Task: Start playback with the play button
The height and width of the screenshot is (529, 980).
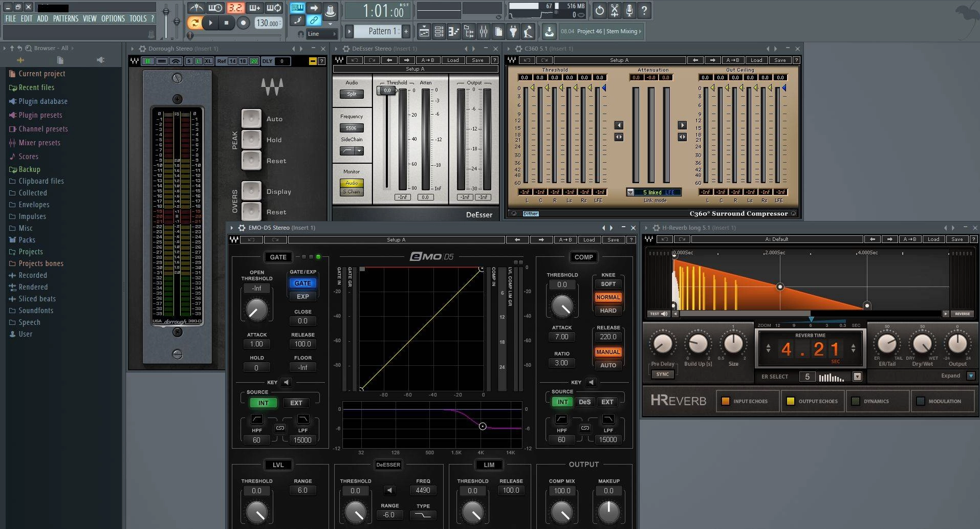Action: coord(210,23)
